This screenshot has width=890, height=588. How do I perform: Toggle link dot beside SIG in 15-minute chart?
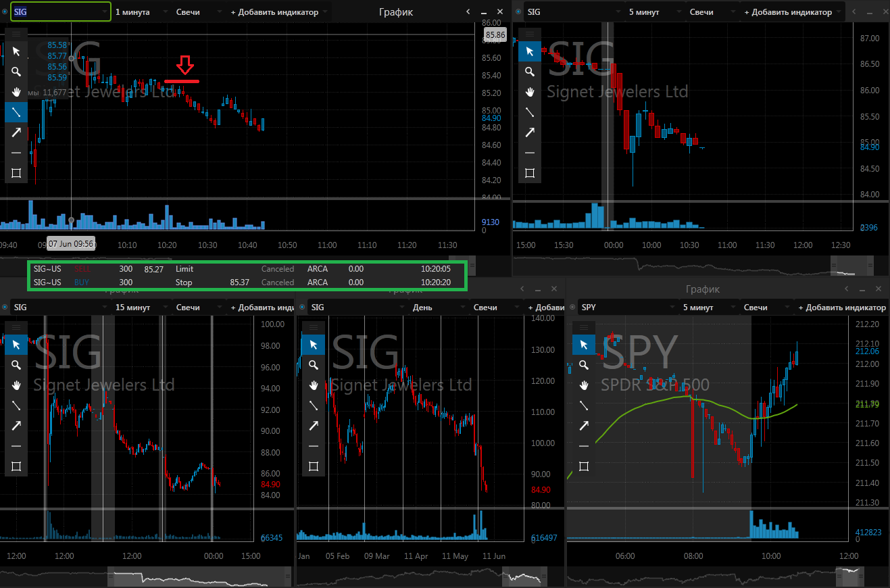[5, 307]
